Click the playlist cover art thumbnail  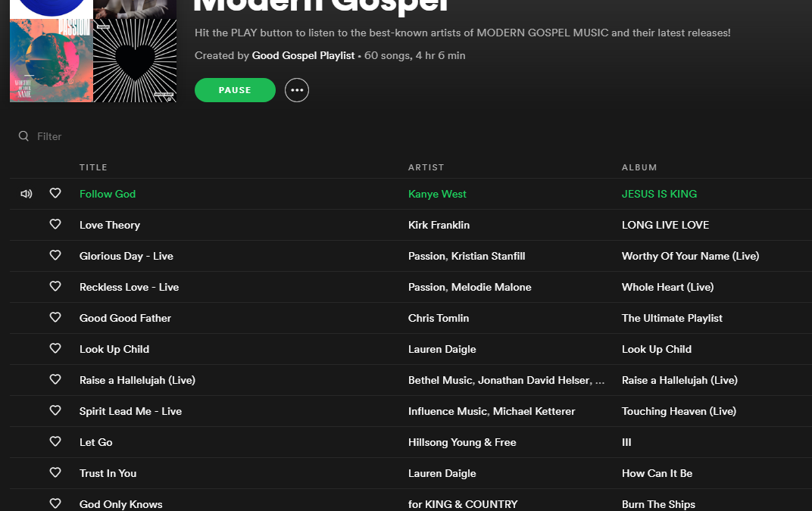(93, 51)
